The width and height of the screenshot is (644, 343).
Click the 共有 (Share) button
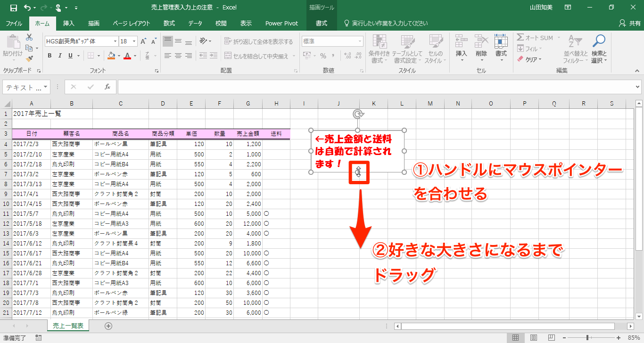[x=629, y=23]
